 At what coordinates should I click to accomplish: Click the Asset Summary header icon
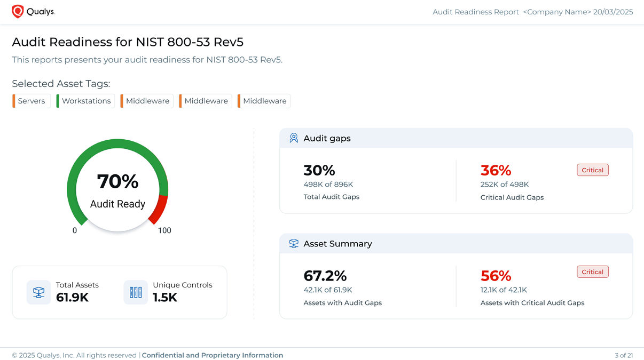294,244
